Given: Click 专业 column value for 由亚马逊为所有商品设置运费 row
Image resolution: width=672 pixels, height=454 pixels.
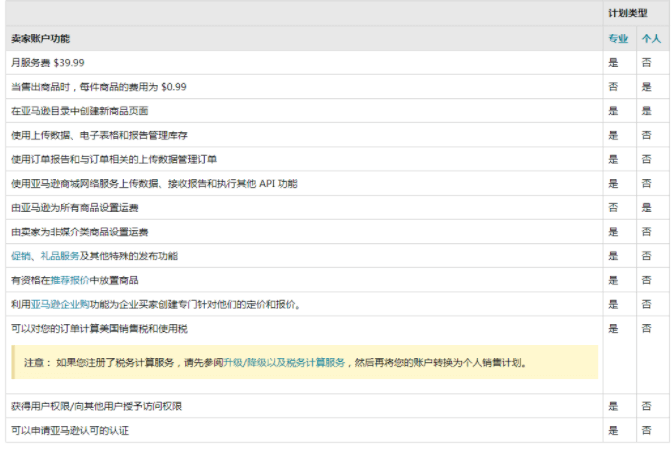Looking at the screenshot, I should [613, 208].
